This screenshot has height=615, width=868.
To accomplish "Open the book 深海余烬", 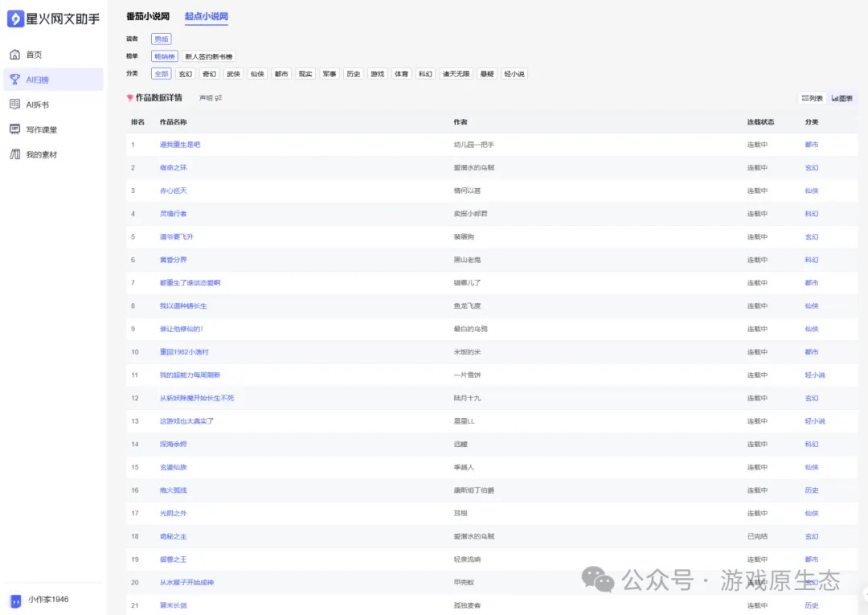I will point(174,445).
